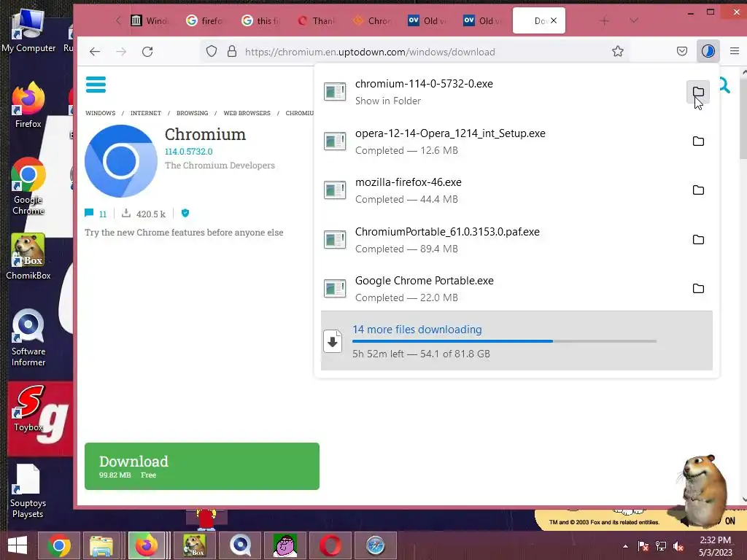
Task: Toggle the muted volume tray icon
Action: 679,546
